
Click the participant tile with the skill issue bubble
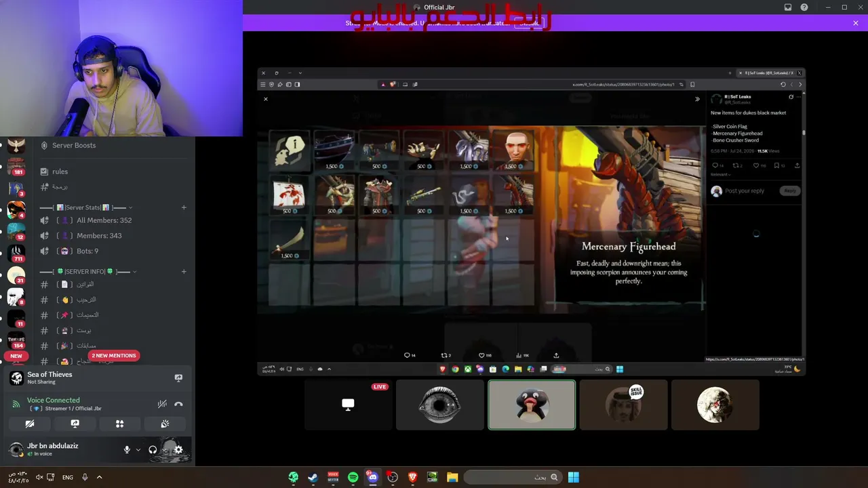623,405
